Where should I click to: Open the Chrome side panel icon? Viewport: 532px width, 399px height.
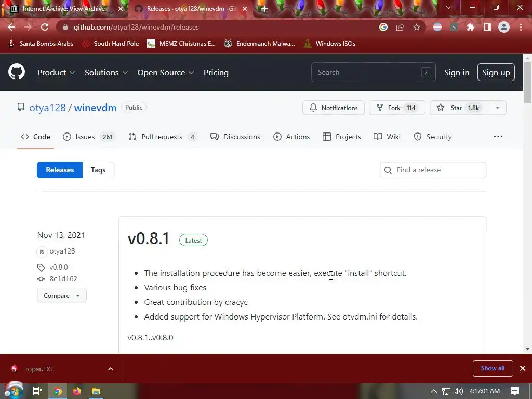point(487,27)
